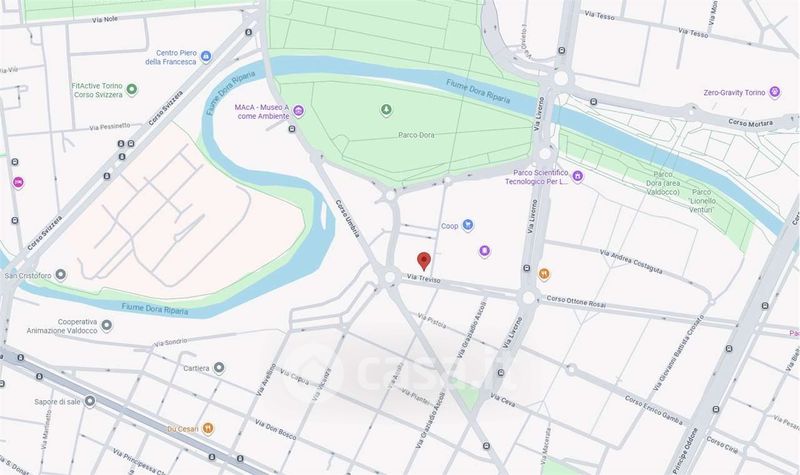Click the Via Treviso street label
Viewport: 800px width, 475px height.
[x=424, y=279]
